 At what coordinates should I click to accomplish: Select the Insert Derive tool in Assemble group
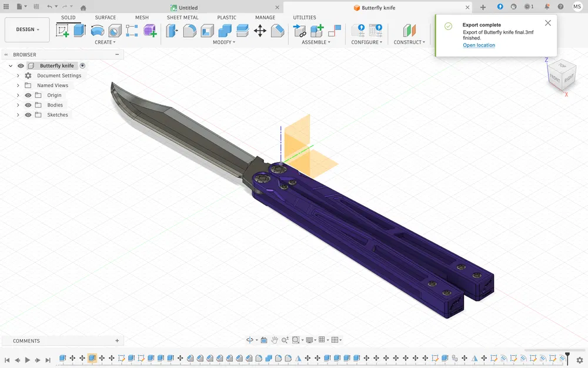click(299, 29)
